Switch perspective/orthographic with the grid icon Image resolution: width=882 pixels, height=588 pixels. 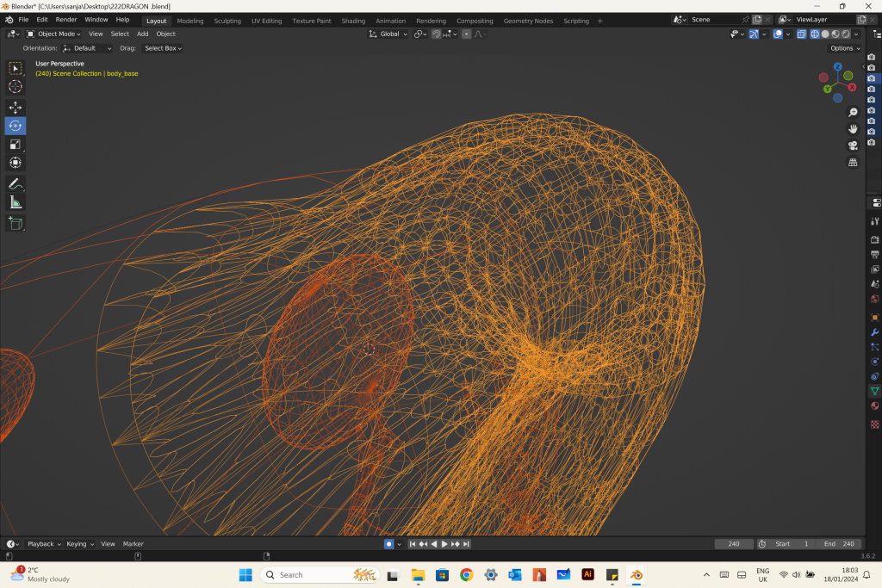tap(853, 163)
